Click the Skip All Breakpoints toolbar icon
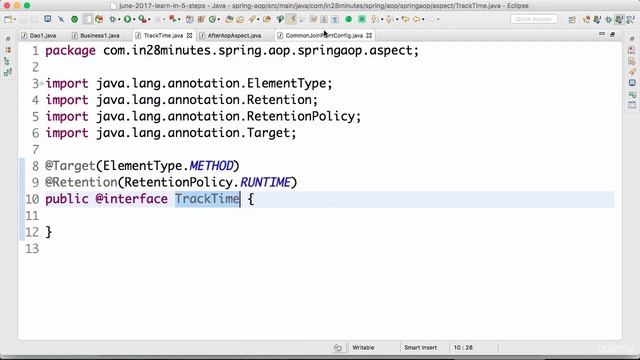 point(61,19)
